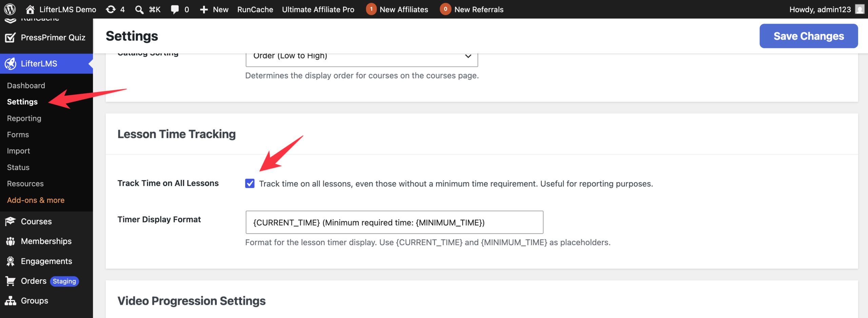
Task: Open the Status submenu item
Action: [x=18, y=167]
